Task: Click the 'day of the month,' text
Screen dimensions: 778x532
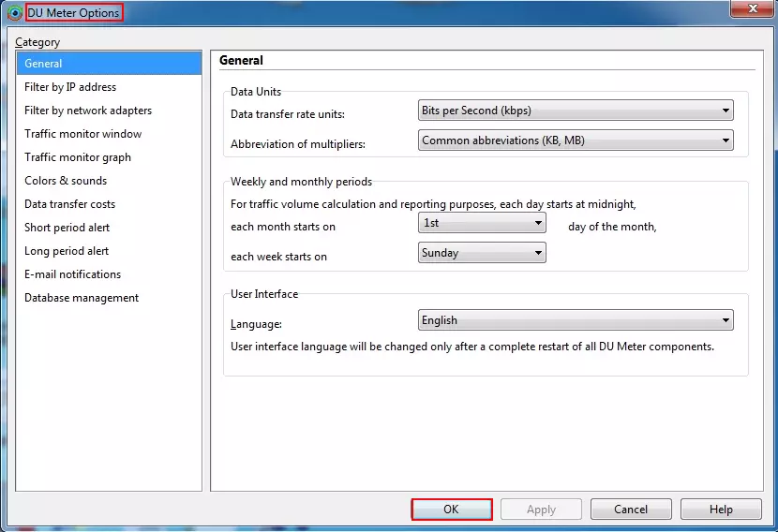Action: 612,227
